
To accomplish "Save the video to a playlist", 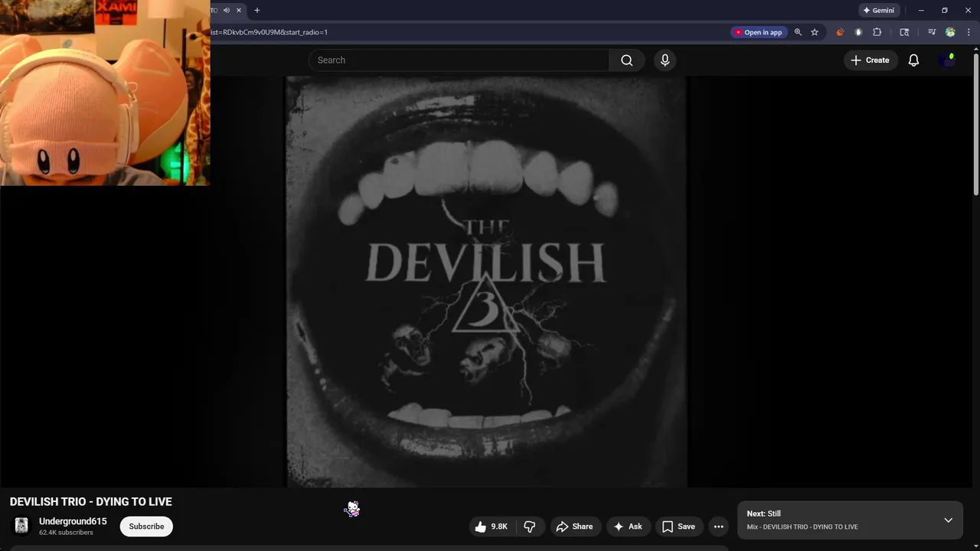I will tap(678, 527).
